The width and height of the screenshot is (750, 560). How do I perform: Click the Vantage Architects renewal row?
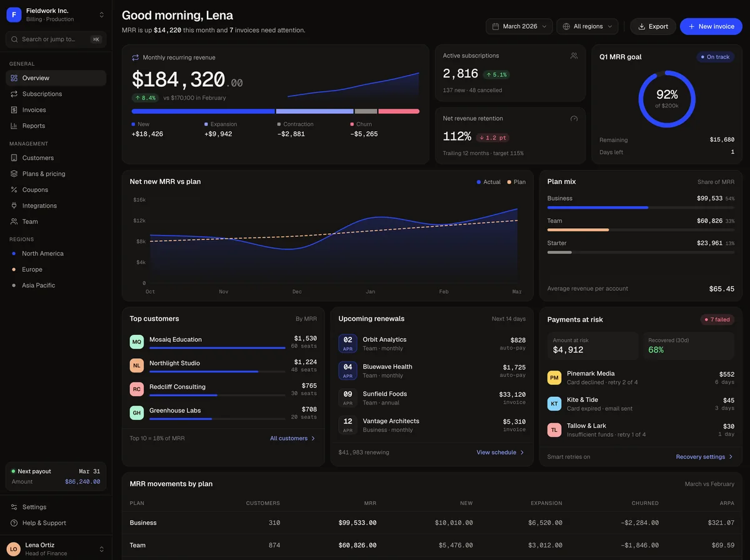[x=432, y=425]
